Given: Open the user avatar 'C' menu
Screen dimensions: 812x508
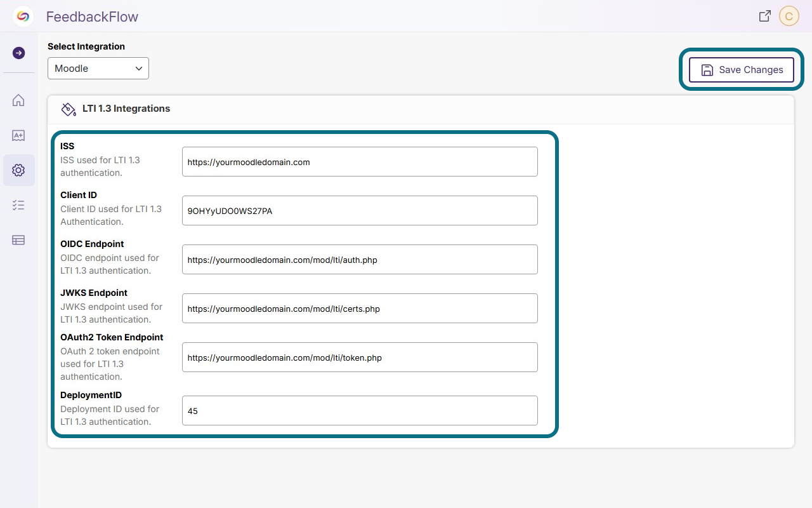Looking at the screenshot, I should (x=789, y=17).
